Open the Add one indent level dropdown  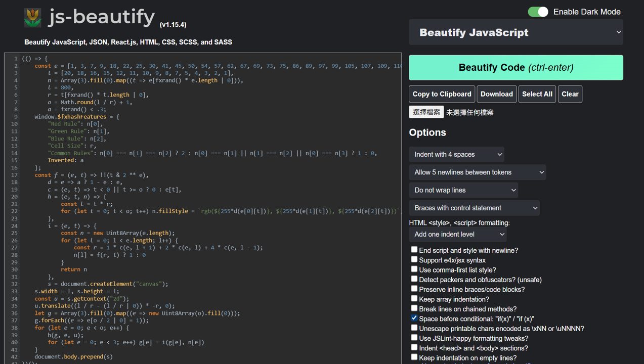point(458,234)
